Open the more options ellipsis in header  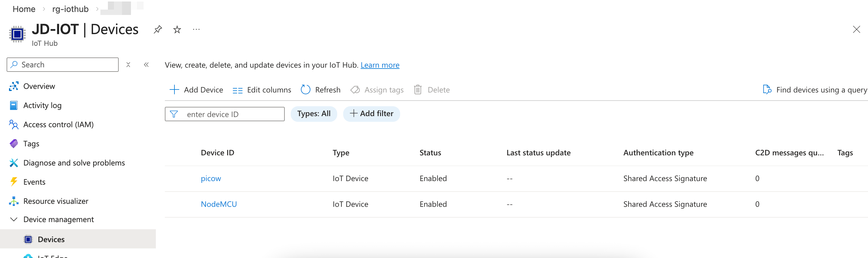pyautogui.click(x=196, y=30)
